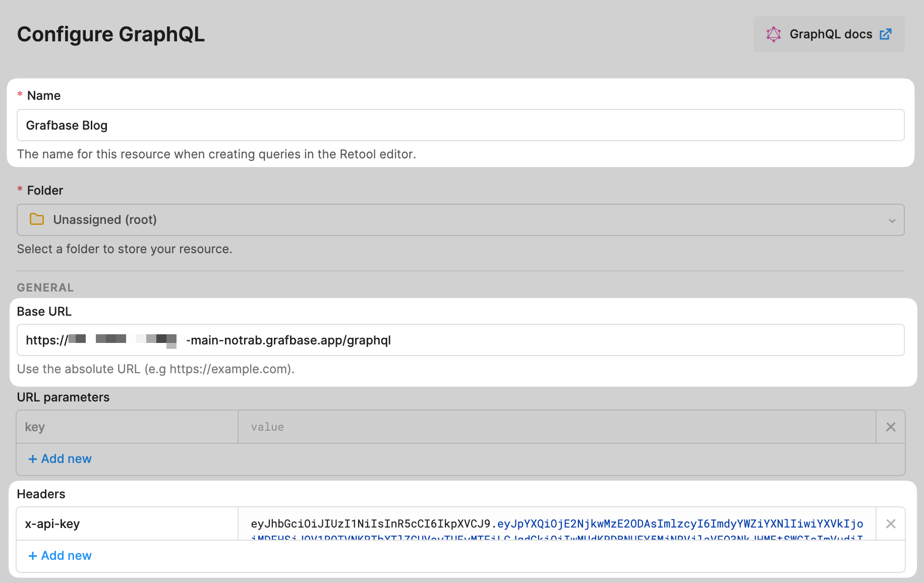Viewport: 924px width, 583px height.
Task: Edit the Name field with Grafbase Blog
Action: [x=460, y=125]
